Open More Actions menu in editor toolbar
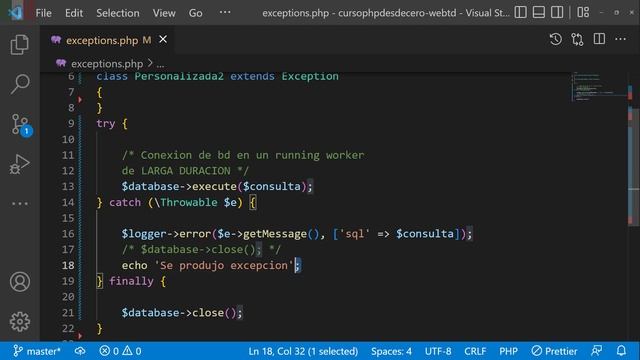Image resolution: width=640 pixels, height=360 pixels. pos(620,39)
